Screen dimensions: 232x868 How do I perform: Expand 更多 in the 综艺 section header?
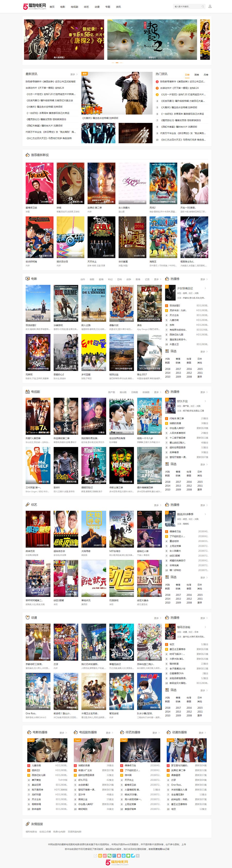[157, 505]
